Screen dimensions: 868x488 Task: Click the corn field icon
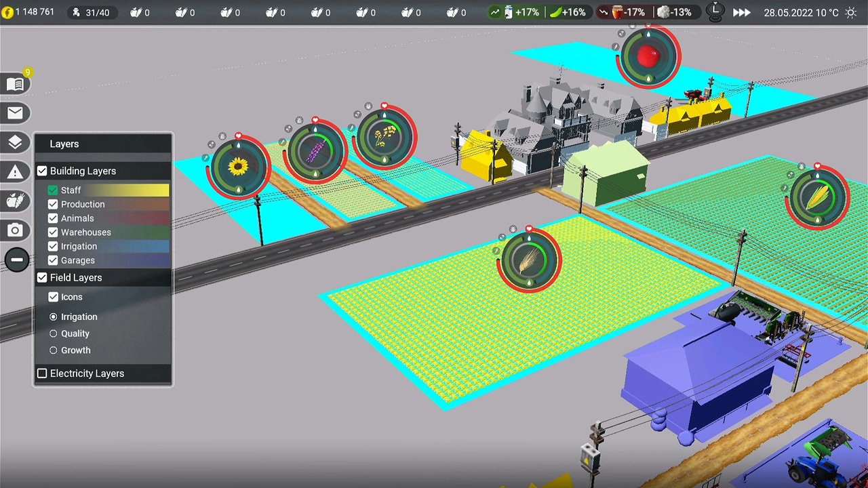click(818, 197)
